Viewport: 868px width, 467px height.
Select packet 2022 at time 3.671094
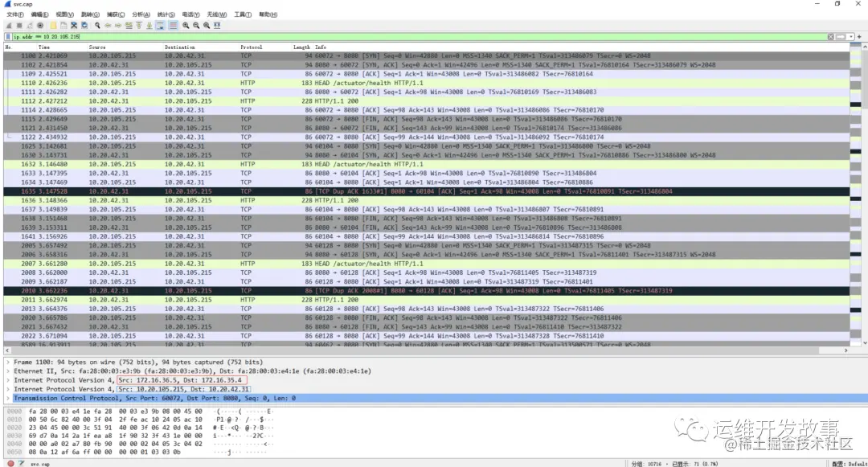(427, 336)
